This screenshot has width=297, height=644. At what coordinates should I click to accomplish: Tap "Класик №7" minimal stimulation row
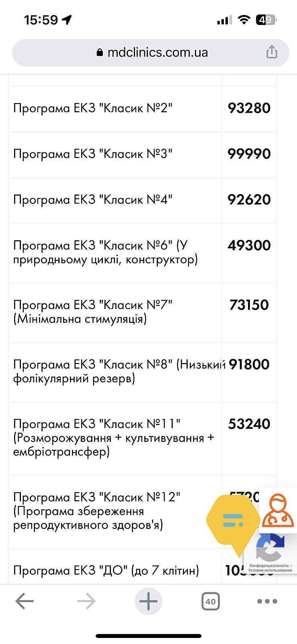point(93,312)
